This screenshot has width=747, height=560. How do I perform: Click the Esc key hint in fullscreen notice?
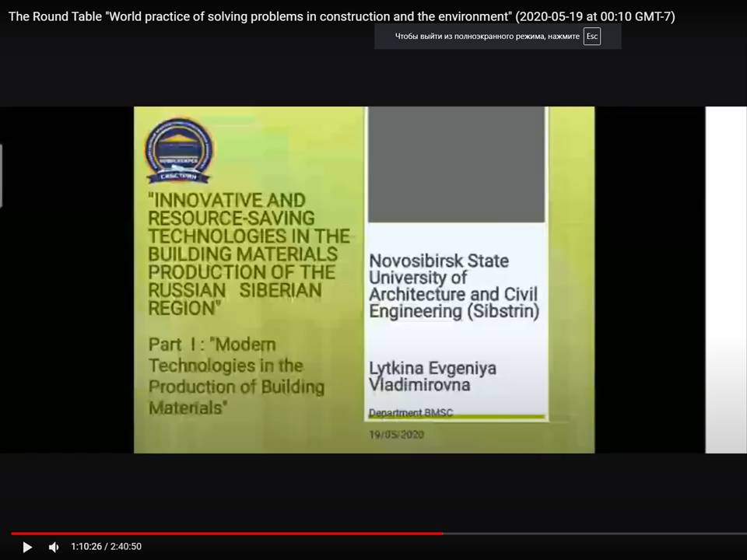coord(591,37)
